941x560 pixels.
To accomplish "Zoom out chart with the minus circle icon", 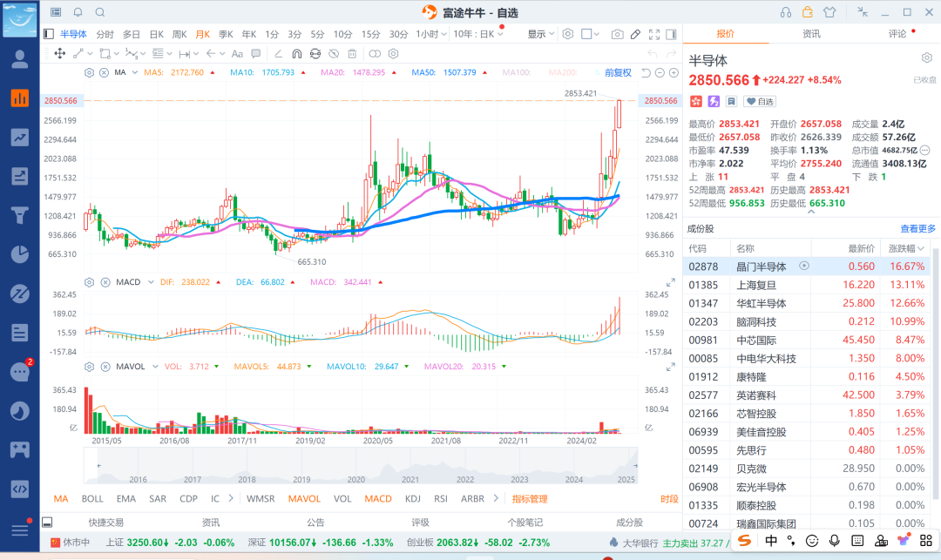I will tap(660, 72).
